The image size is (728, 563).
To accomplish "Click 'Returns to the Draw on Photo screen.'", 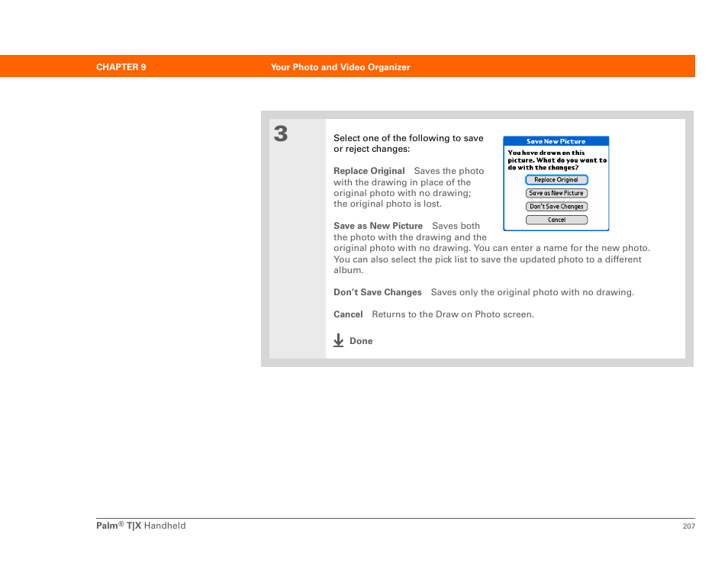I will (453, 314).
